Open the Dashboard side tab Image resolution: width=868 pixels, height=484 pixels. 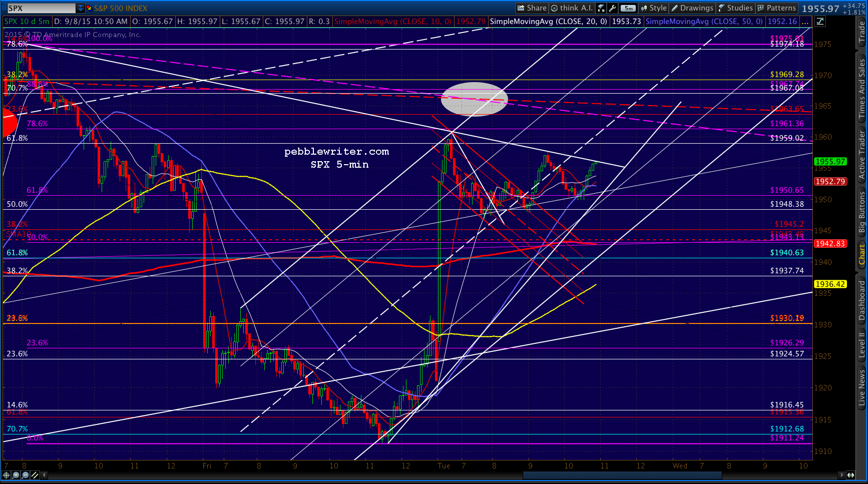[862, 300]
